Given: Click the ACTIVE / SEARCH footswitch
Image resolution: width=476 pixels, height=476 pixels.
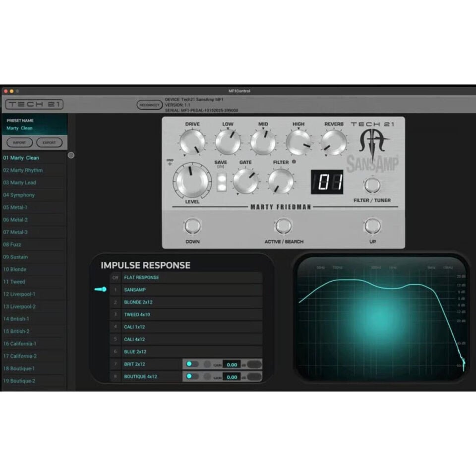Looking at the screenshot, I should click(x=283, y=226).
